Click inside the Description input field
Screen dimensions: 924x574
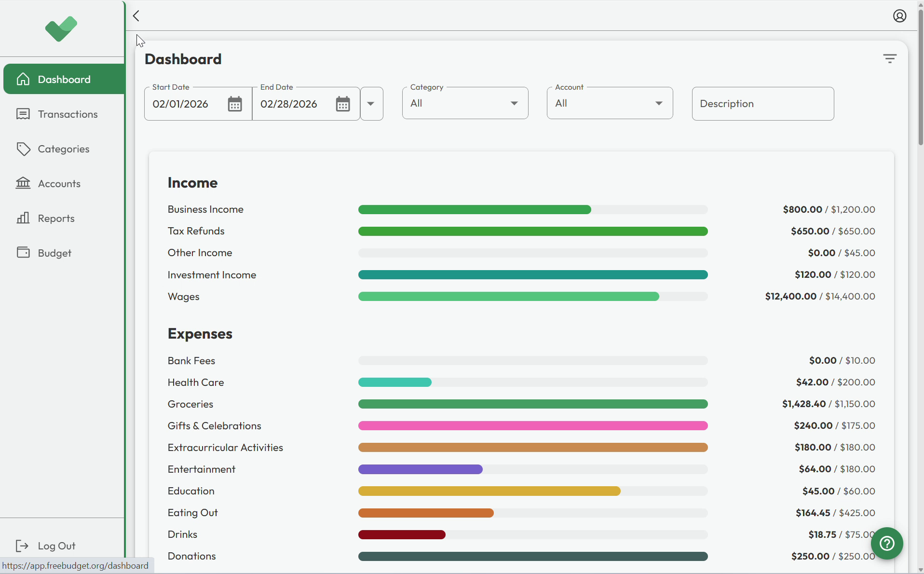(x=762, y=104)
